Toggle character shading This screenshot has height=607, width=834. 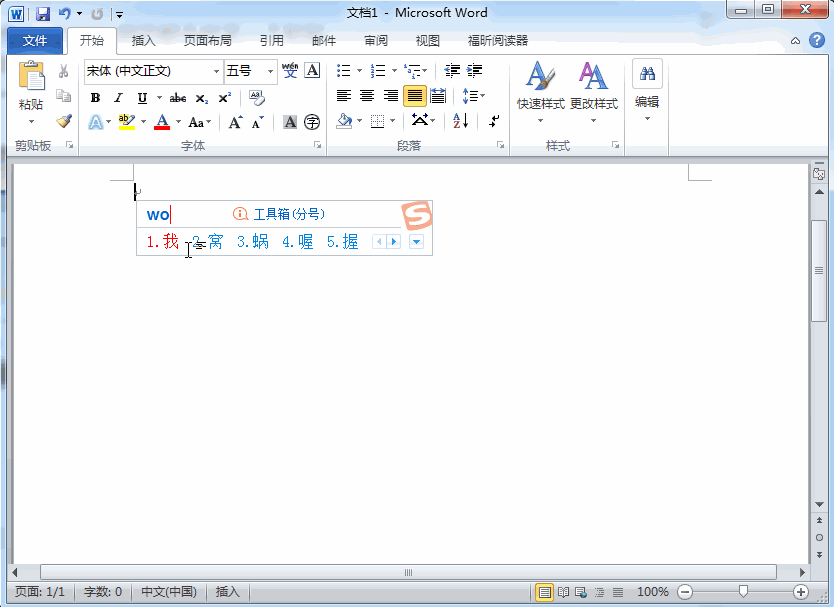click(x=290, y=122)
